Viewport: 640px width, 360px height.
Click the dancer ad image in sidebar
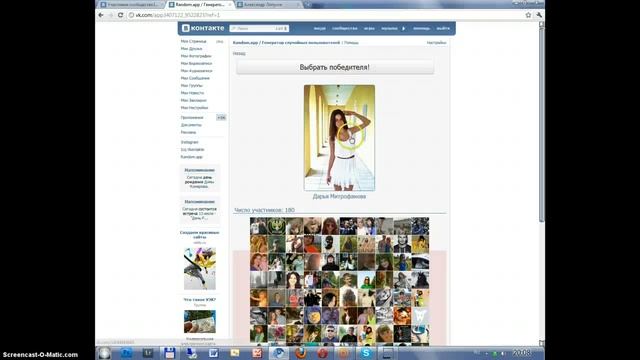(x=200, y=269)
